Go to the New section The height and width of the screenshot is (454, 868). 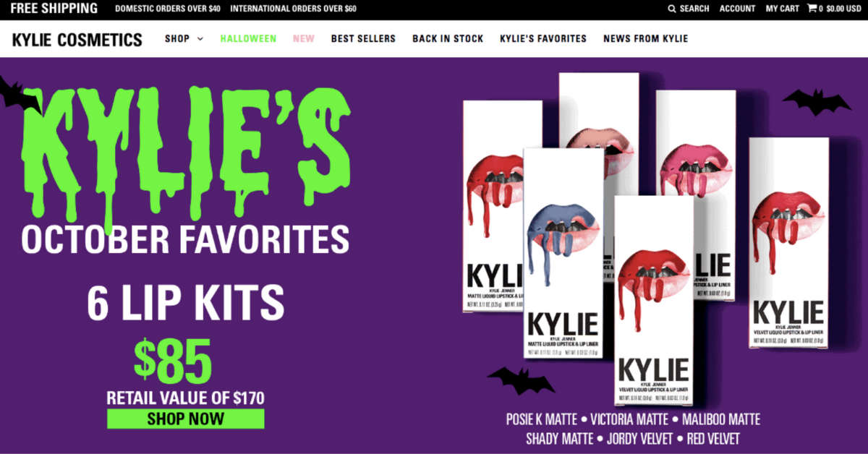(304, 39)
